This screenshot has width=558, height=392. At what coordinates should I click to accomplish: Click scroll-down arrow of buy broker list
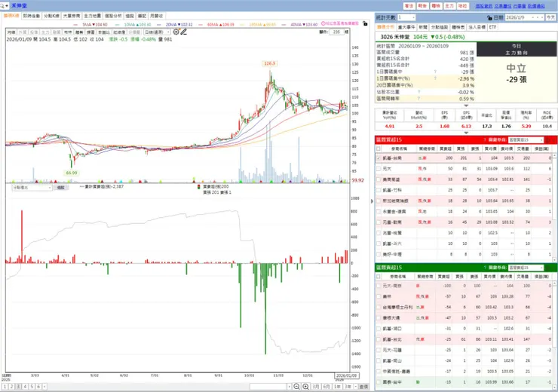tap(555, 259)
